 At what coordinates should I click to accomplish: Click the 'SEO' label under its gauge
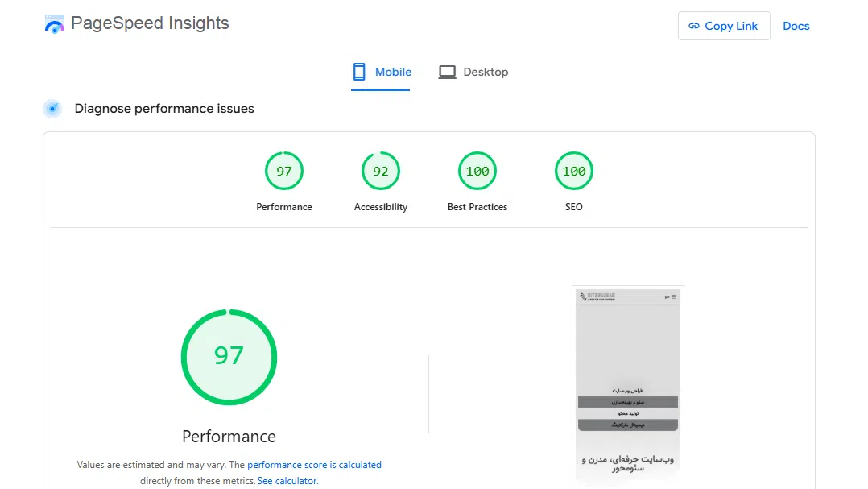click(x=574, y=207)
